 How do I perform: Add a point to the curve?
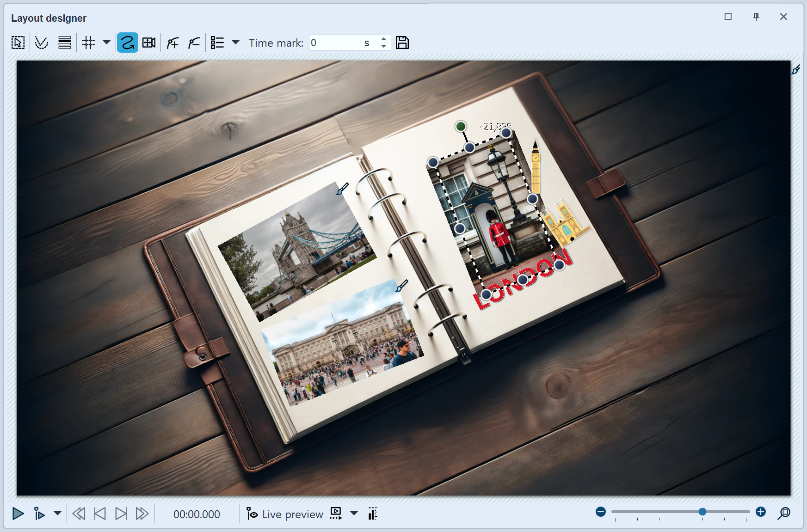pos(172,43)
